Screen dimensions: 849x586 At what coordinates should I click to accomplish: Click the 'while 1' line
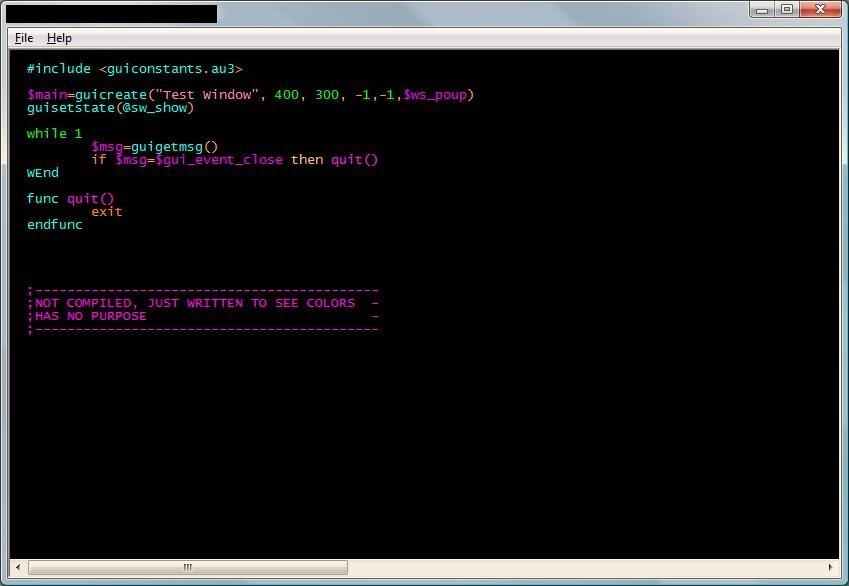pyautogui.click(x=54, y=134)
